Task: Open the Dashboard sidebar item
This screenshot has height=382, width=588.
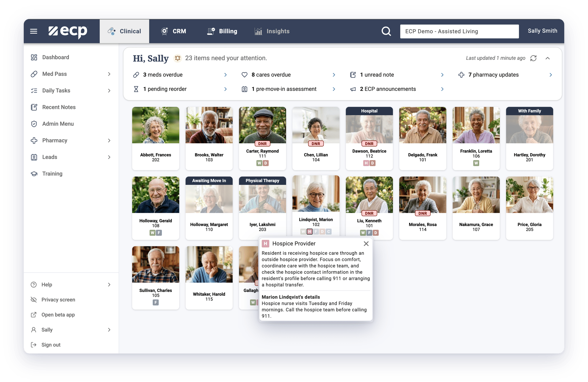Action: [x=71, y=57]
